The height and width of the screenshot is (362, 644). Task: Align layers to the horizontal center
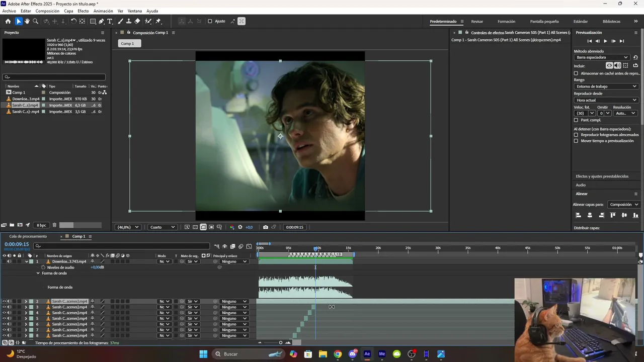[x=590, y=215]
